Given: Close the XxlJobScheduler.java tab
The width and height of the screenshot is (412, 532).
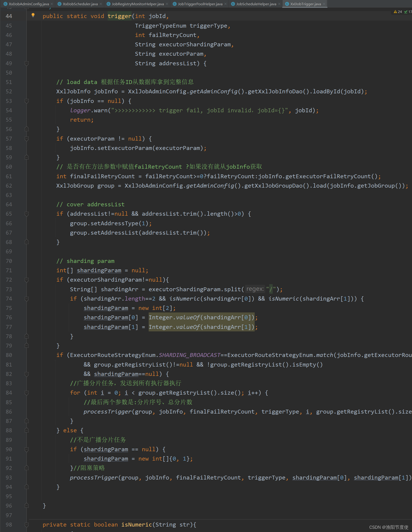Looking at the screenshot, I should [101, 4].
